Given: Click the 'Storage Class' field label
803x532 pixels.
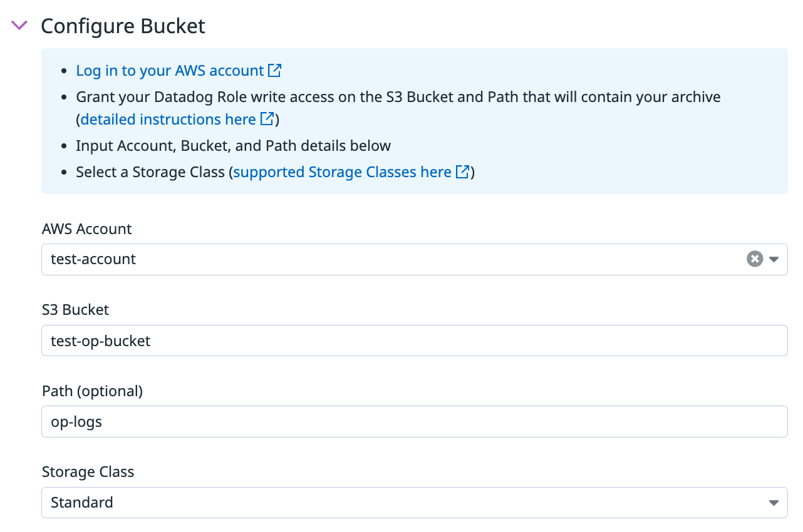Looking at the screenshot, I should click(88, 472).
